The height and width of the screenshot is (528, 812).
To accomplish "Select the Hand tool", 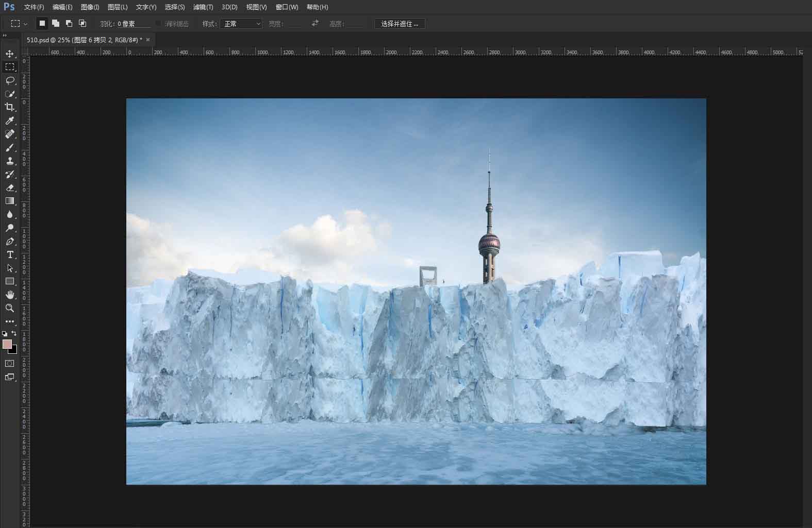I will 10,295.
